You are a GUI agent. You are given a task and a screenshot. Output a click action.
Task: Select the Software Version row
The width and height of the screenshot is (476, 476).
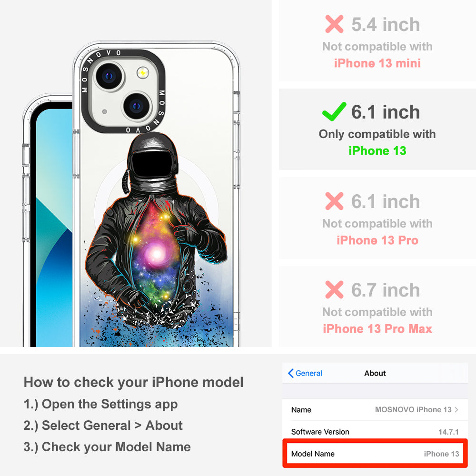click(x=375, y=431)
